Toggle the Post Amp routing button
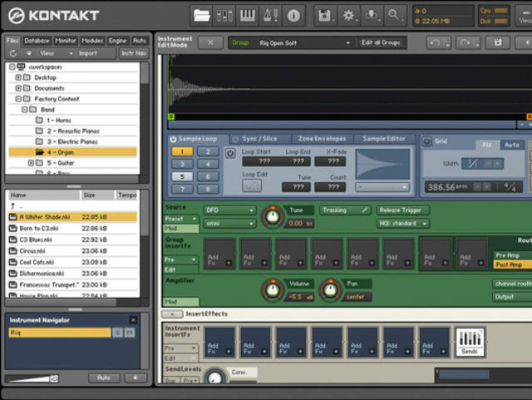Screen dimensions: 532x400 (x=512, y=264)
